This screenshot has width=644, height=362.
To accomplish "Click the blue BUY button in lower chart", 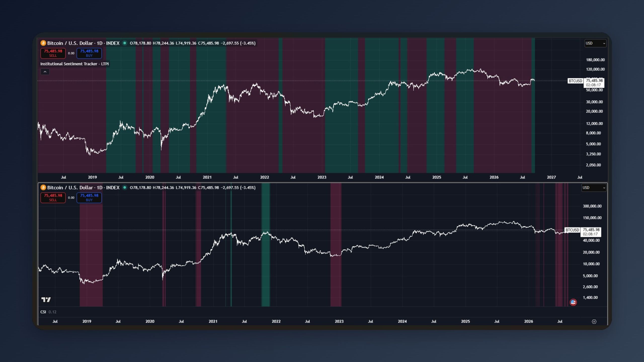I will click(x=89, y=198).
